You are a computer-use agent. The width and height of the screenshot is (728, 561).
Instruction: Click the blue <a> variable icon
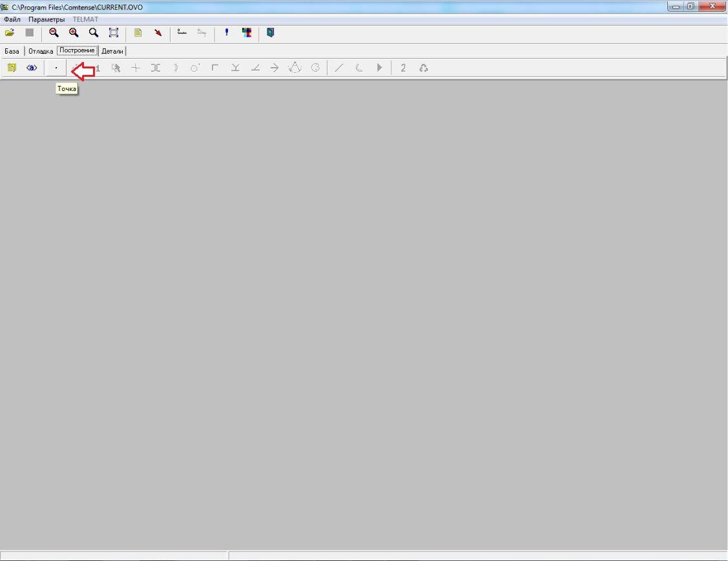click(32, 68)
